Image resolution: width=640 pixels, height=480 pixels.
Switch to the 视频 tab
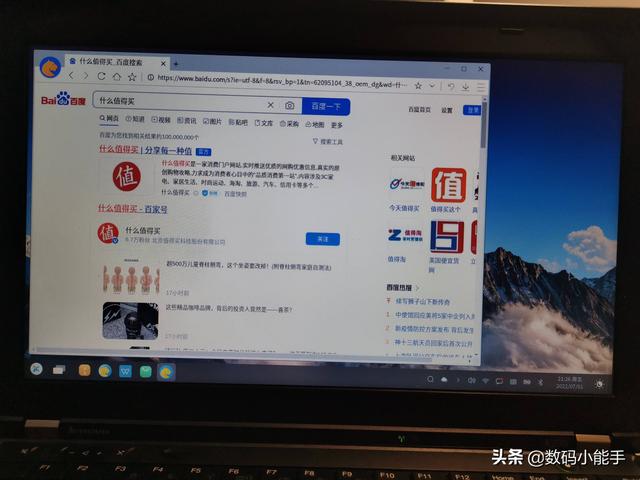pos(161,120)
